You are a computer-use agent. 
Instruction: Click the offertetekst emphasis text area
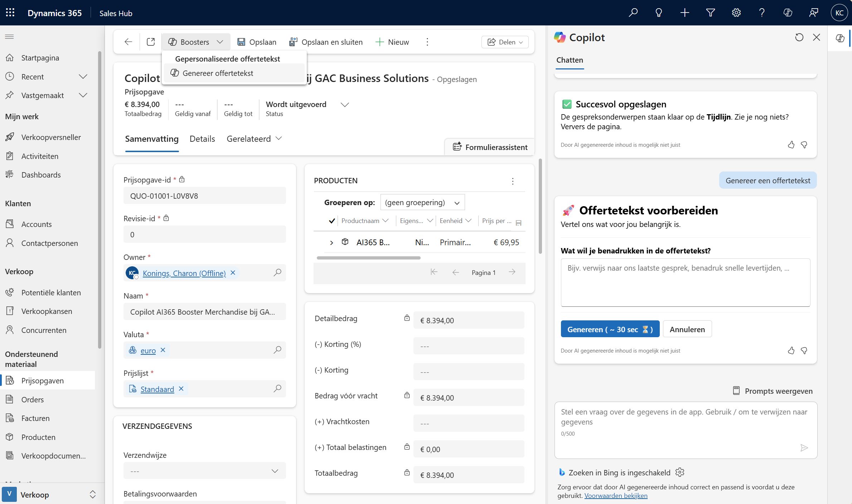(685, 282)
